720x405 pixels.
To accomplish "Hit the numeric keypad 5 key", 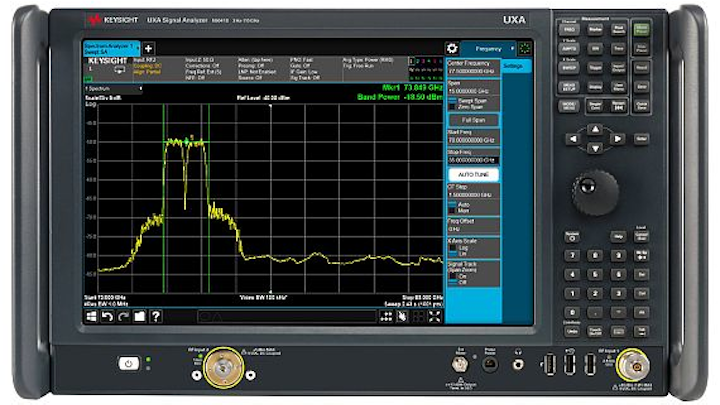I will click(595, 275).
